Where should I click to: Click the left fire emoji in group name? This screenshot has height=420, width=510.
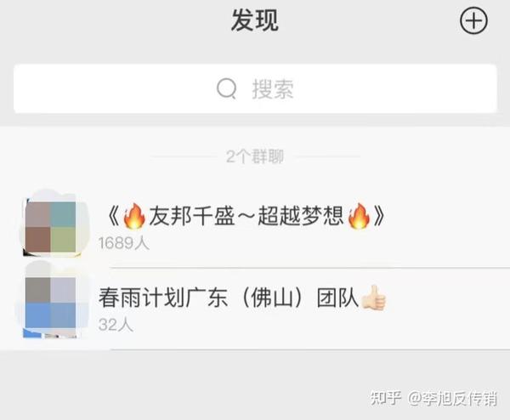tap(134, 215)
